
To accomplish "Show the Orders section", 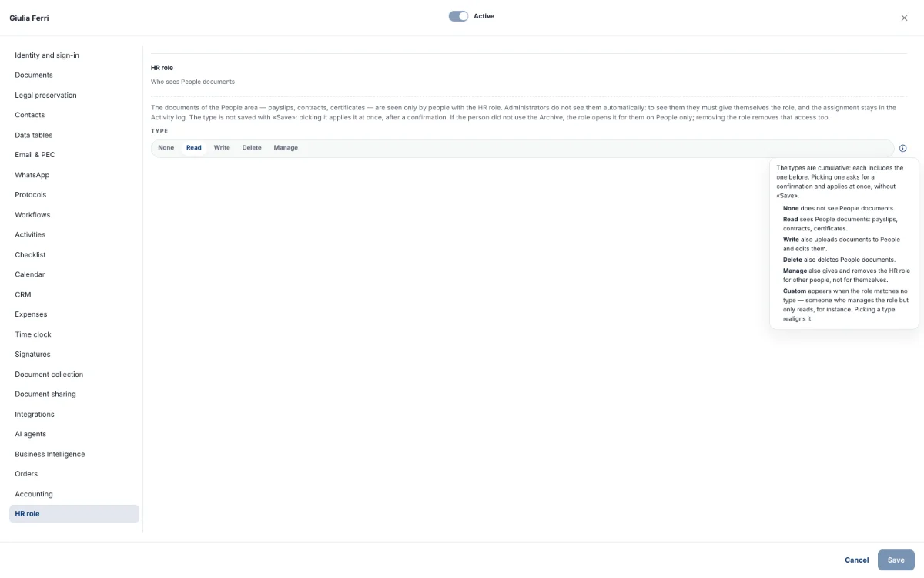I will point(74,474).
